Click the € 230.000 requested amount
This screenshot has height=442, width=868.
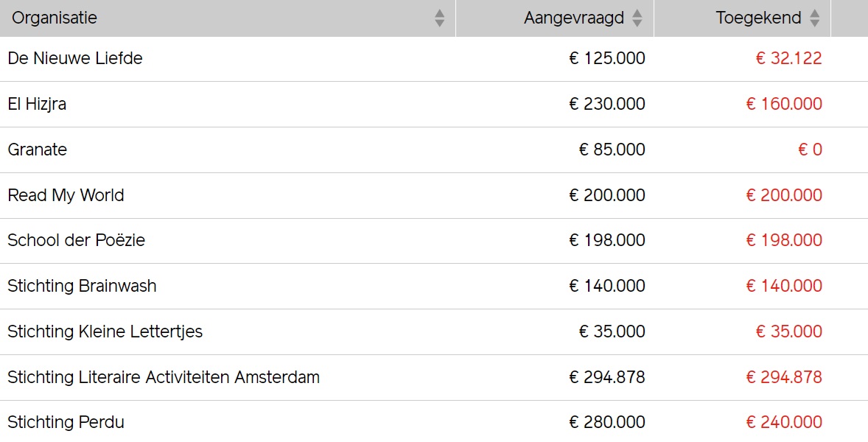(607, 105)
